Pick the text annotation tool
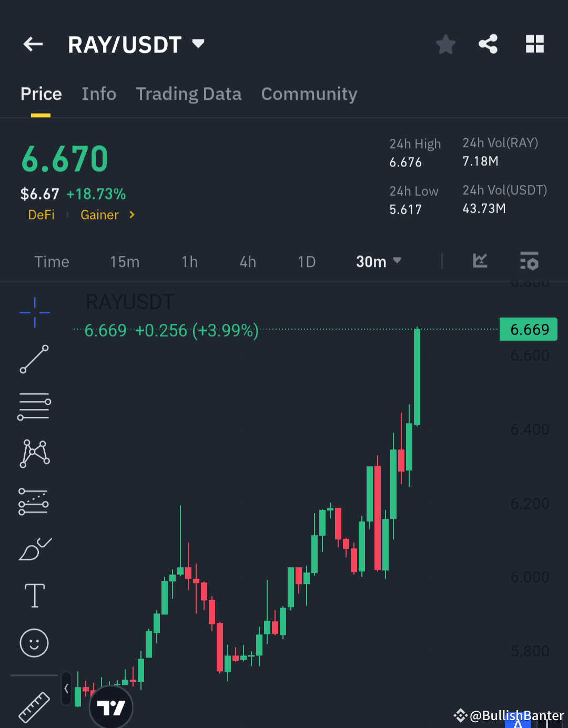Screen dimensions: 568x728 (34, 595)
